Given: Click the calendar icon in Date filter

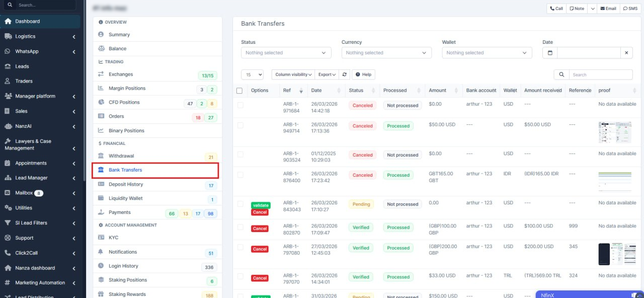Looking at the screenshot, I should pyautogui.click(x=549, y=53).
